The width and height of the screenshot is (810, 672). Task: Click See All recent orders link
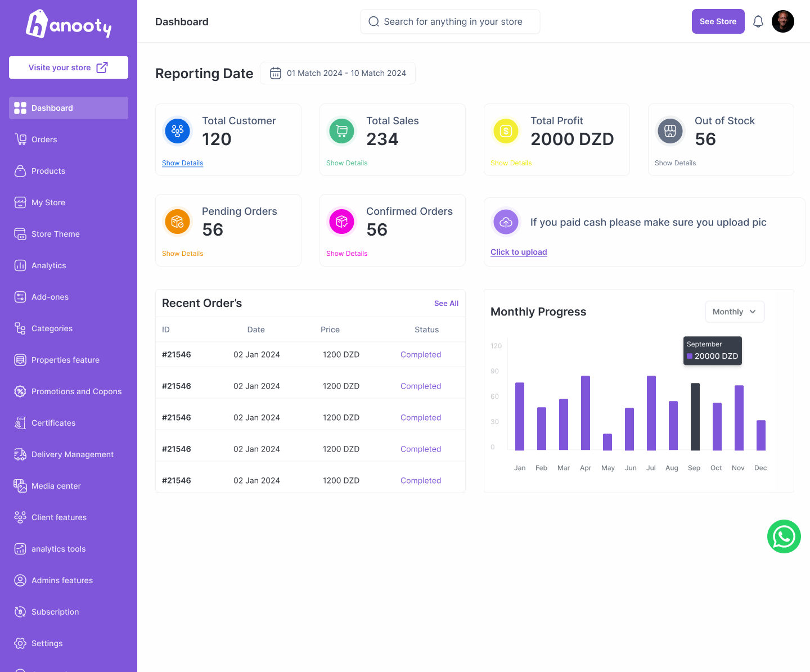click(446, 303)
